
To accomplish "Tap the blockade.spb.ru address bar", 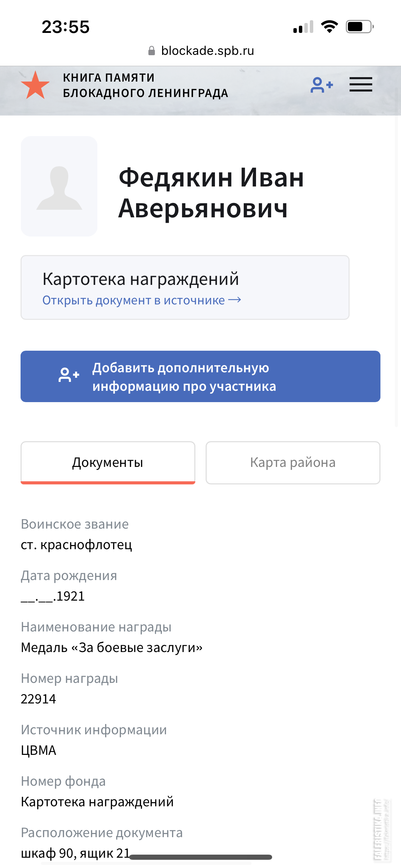I will [201, 51].
